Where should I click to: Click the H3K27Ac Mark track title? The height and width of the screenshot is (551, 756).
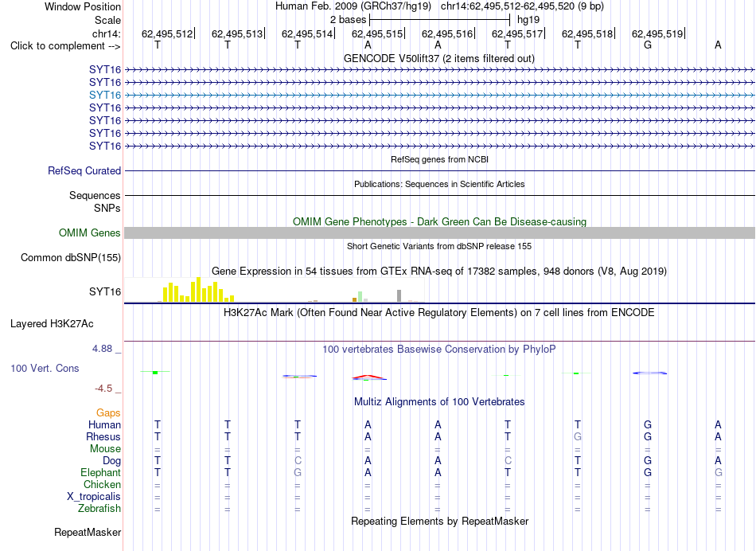[439, 313]
